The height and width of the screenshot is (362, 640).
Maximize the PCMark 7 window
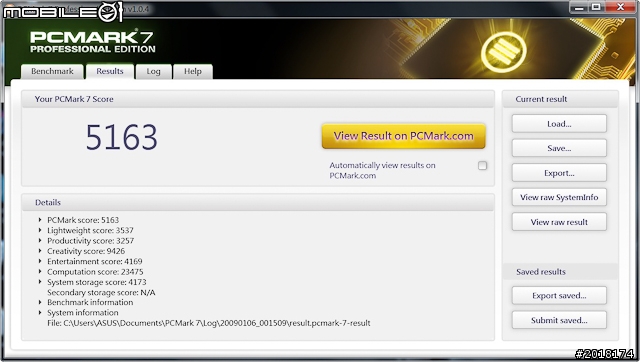(x=596, y=7)
